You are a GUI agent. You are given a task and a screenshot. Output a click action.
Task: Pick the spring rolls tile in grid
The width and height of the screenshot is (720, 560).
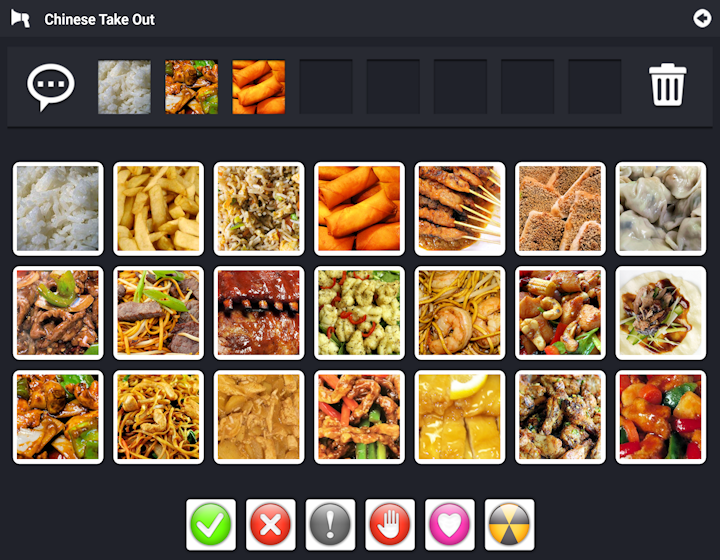click(359, 208)
